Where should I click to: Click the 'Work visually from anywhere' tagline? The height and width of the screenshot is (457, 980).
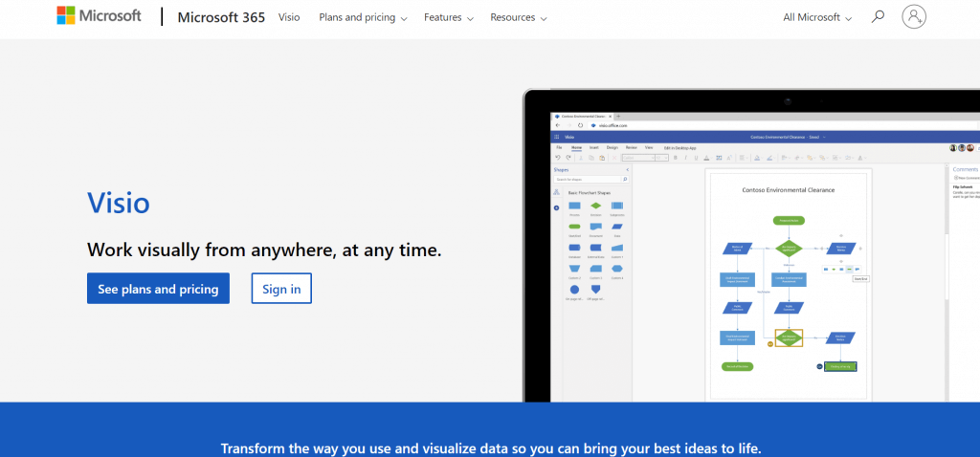pos(264,250)
